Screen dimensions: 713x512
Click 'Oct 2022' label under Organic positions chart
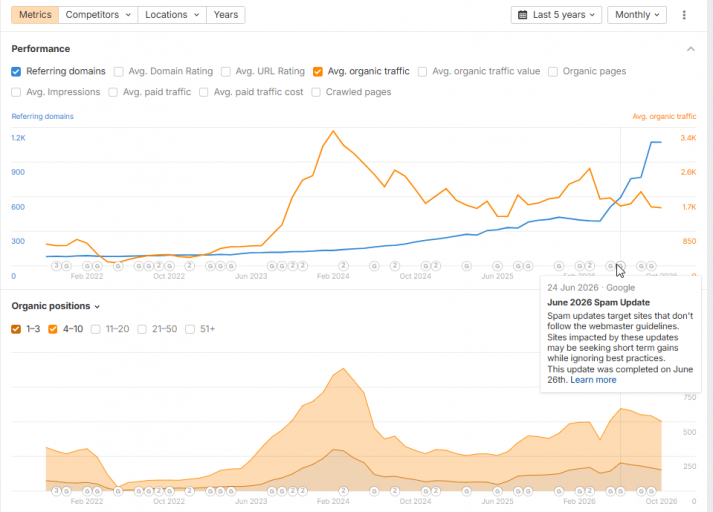169,501
